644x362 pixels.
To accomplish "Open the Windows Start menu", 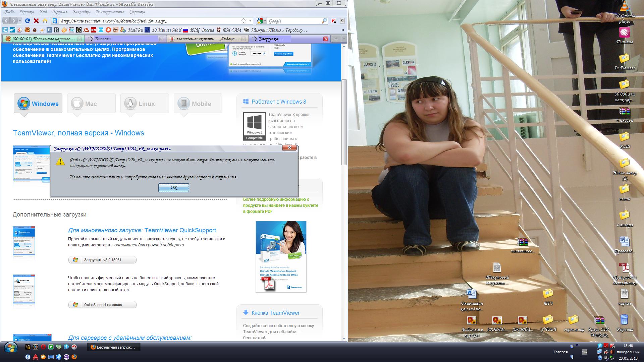I will (x=11, y=348).
